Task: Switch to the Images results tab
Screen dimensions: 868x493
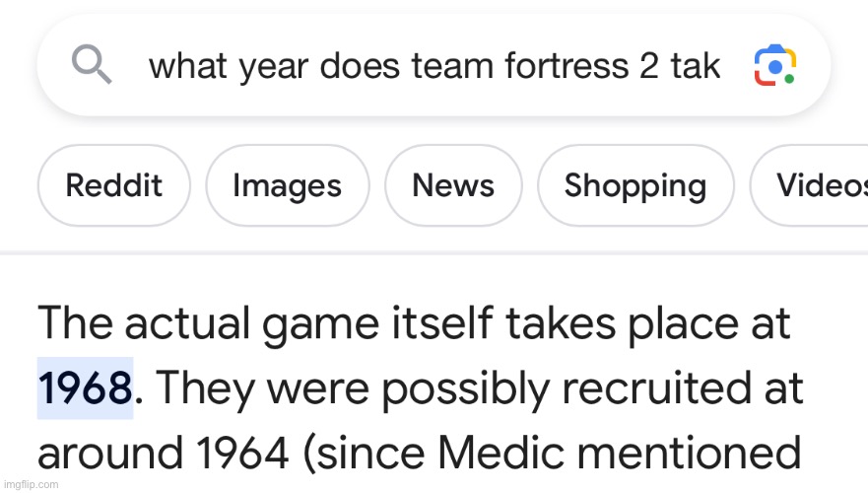Action: [288, 185]
